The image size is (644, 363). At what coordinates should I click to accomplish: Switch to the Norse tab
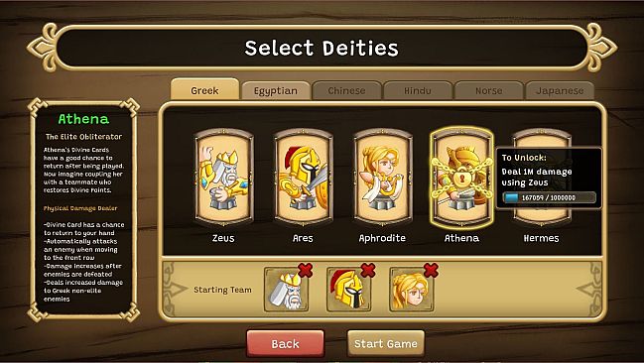[489, 90]
